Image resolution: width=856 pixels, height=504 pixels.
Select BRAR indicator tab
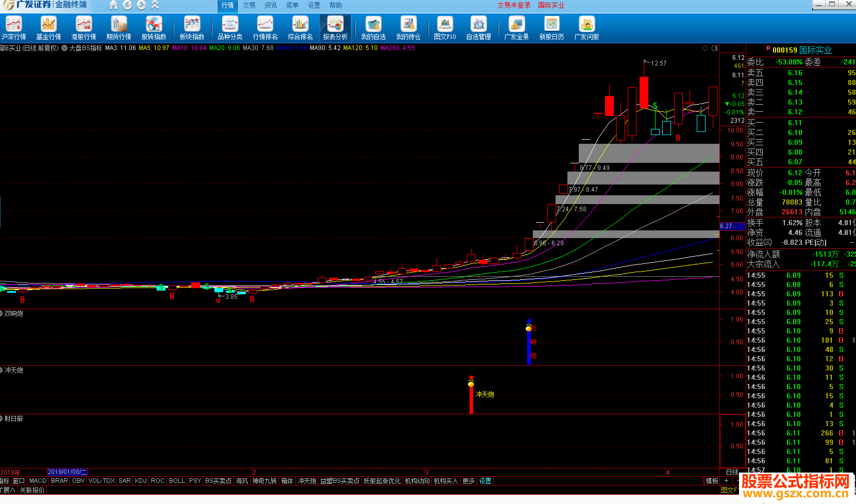coord(59,481)
